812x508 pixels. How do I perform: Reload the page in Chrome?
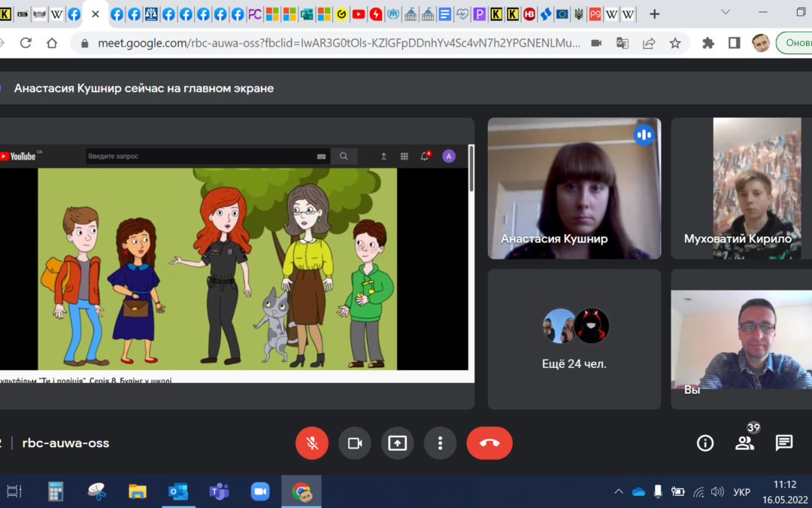(26, 44)
